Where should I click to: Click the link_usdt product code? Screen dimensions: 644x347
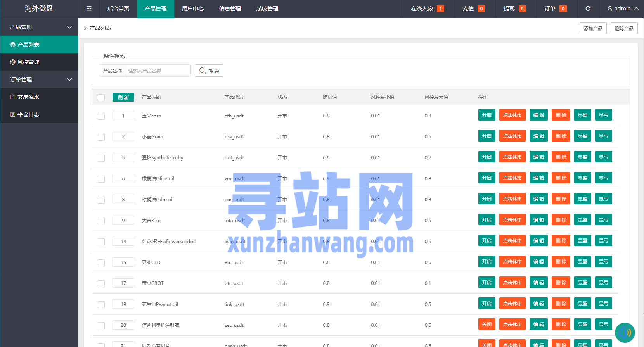pyautogui.click(x=234, y=304)
